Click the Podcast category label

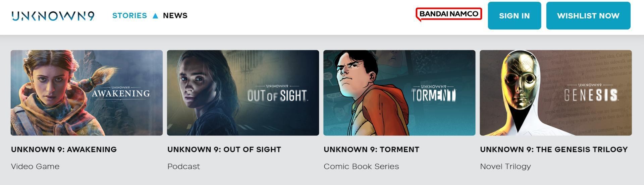tap(183, 167)
